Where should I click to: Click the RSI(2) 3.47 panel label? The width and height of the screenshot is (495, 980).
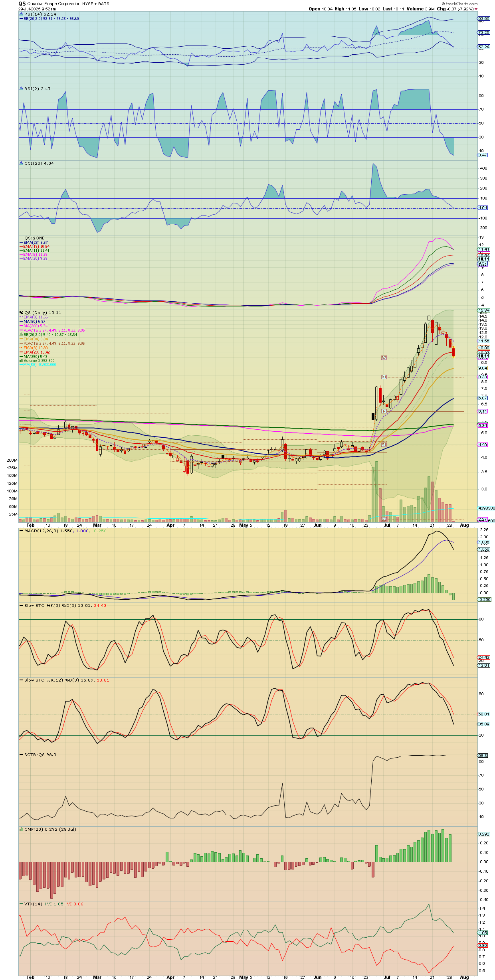pos(38,89)
